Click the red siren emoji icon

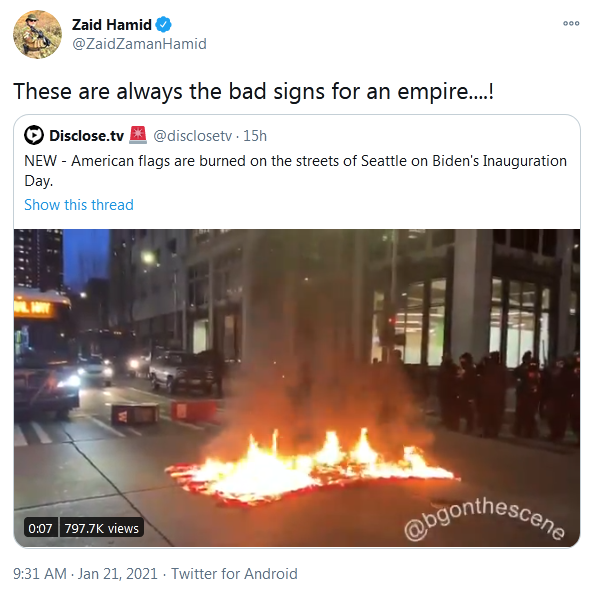tap(138, 135)
